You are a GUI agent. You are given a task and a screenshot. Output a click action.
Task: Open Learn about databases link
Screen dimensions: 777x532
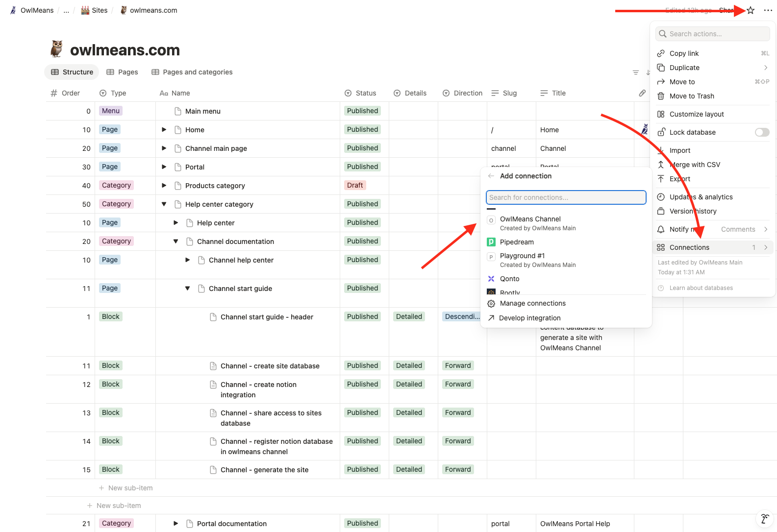point(701,288)
